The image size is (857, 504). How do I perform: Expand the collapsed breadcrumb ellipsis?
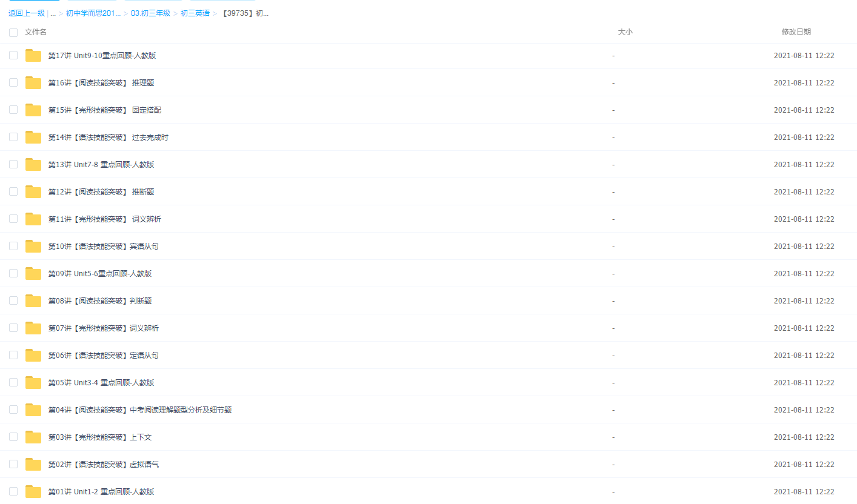(53, 13)
